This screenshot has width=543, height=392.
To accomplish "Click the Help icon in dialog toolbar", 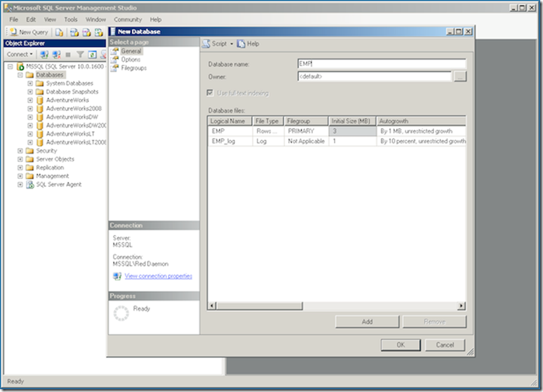I will coord(241,43).
